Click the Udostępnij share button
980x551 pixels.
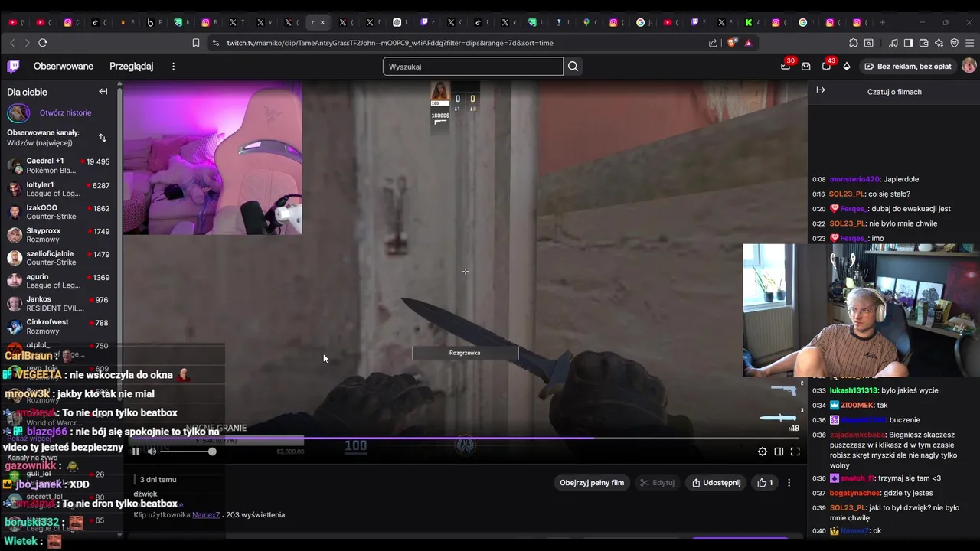tap(716, 483)
